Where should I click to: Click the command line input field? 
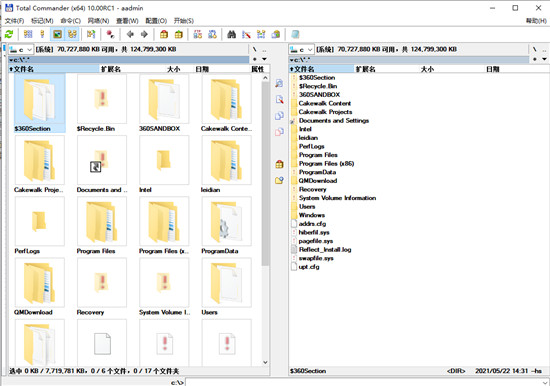point(363,382)
